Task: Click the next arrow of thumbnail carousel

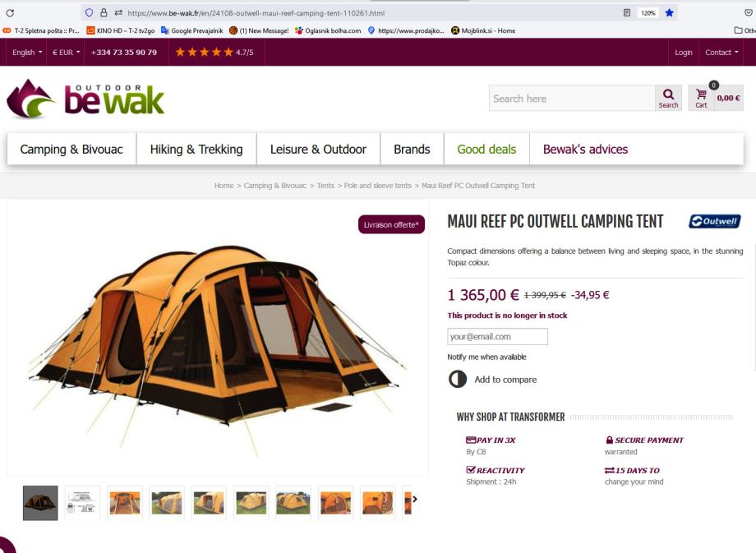Action: pos(415,499)
